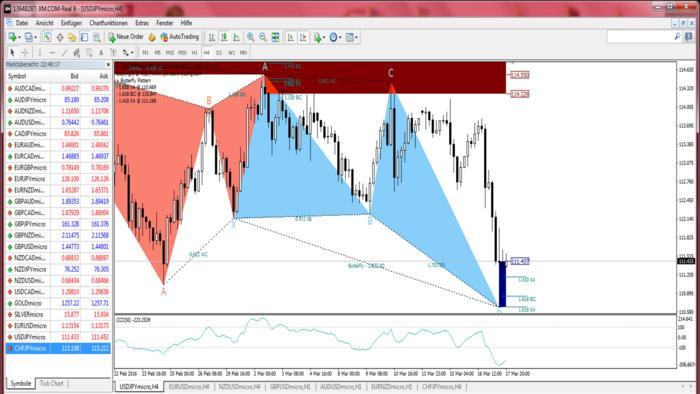Select EURGBPmicro row in market watch
This screenshot has height=394, width=700.
click(x=58, y=167)
